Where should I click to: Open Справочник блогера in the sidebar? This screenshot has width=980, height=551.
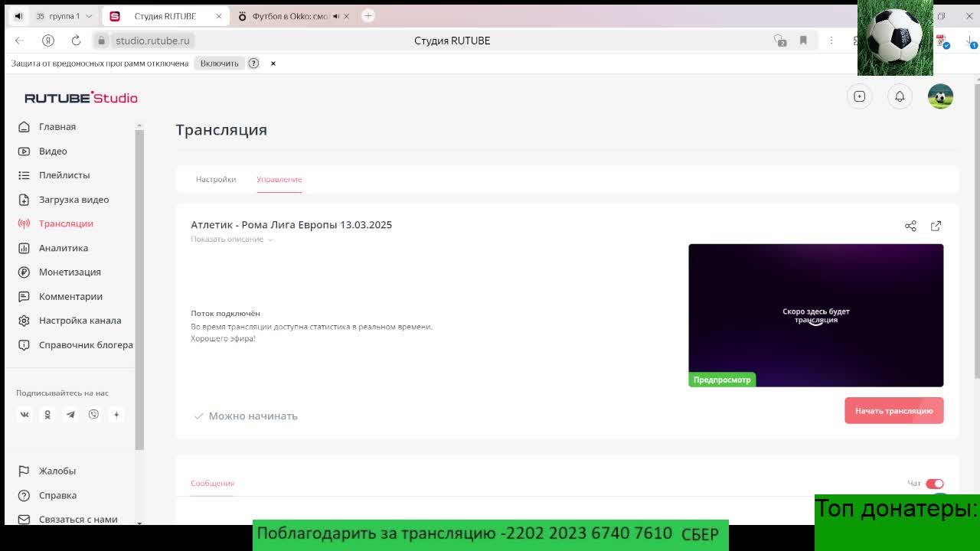click(x=86, y=345)
